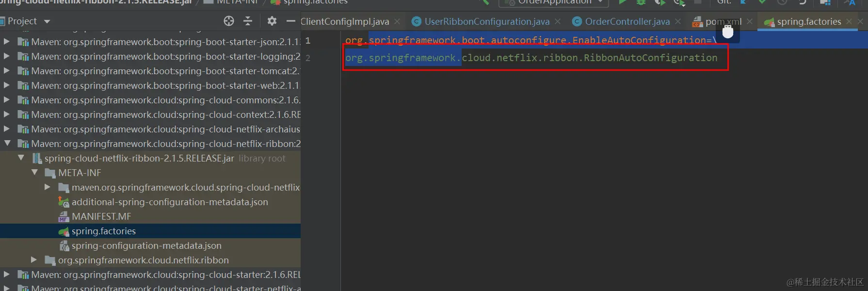Click META-INF folder icon
The height and width of the screenshot is (291, 868).
coord(50,173)
